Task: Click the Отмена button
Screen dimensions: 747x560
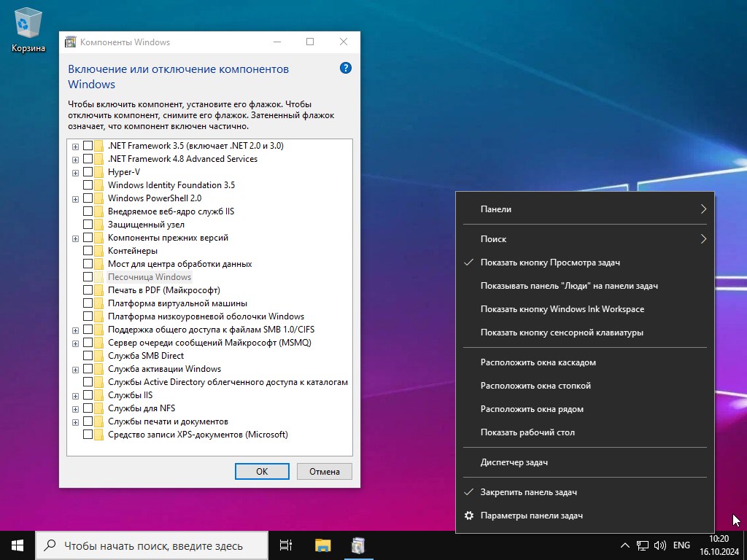Action: [324, 471]
